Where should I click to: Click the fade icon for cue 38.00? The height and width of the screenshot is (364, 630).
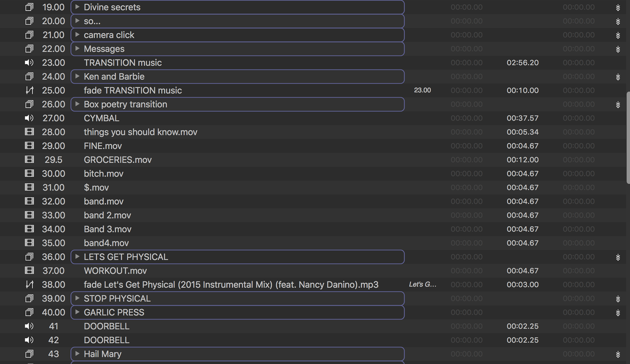pos(29,284)
